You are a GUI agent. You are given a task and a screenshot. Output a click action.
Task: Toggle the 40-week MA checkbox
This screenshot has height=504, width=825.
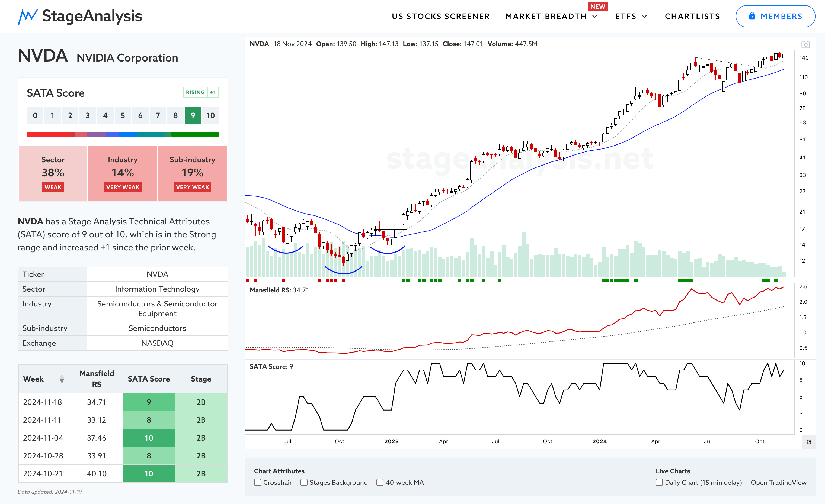click(380, 482)
